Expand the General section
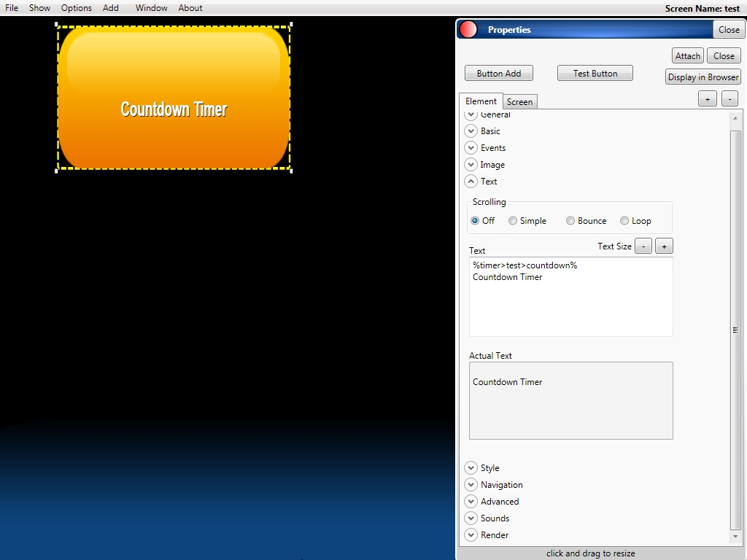 point(471,114)
